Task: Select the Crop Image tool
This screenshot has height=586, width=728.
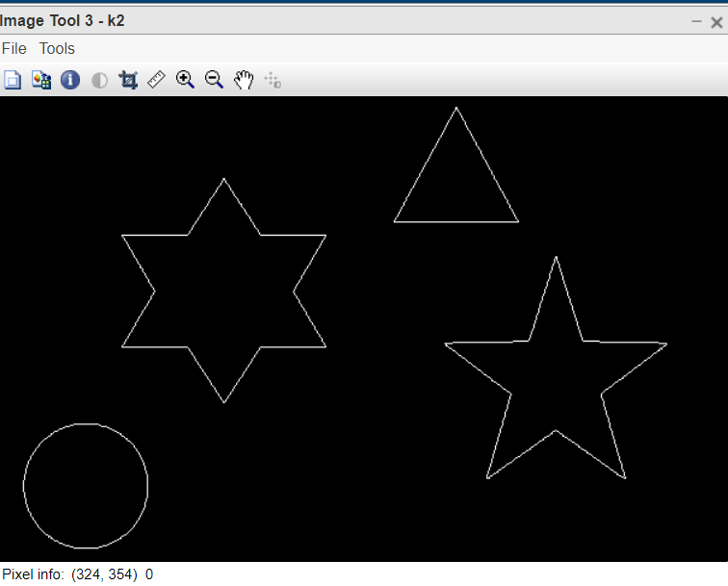Action: [128, 80]
